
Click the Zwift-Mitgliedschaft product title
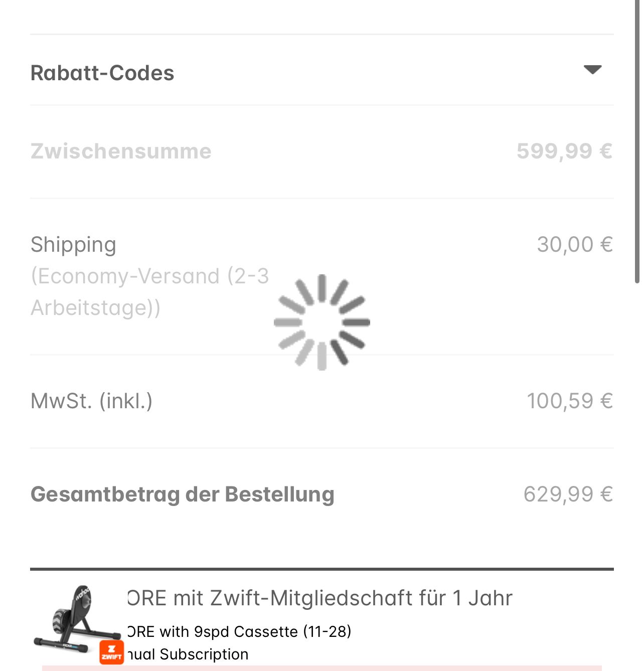click(320, 598)
